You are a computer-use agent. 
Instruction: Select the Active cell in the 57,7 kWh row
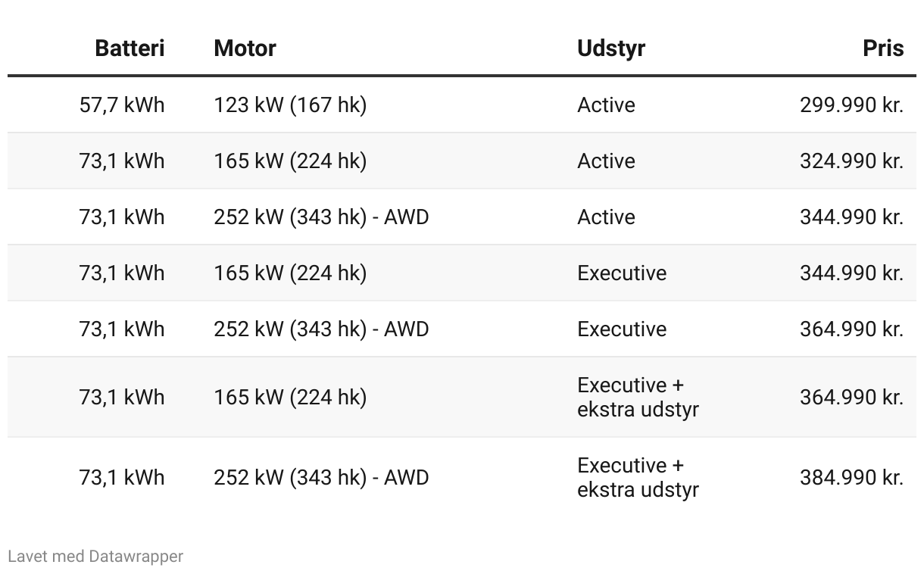point(606,105)
